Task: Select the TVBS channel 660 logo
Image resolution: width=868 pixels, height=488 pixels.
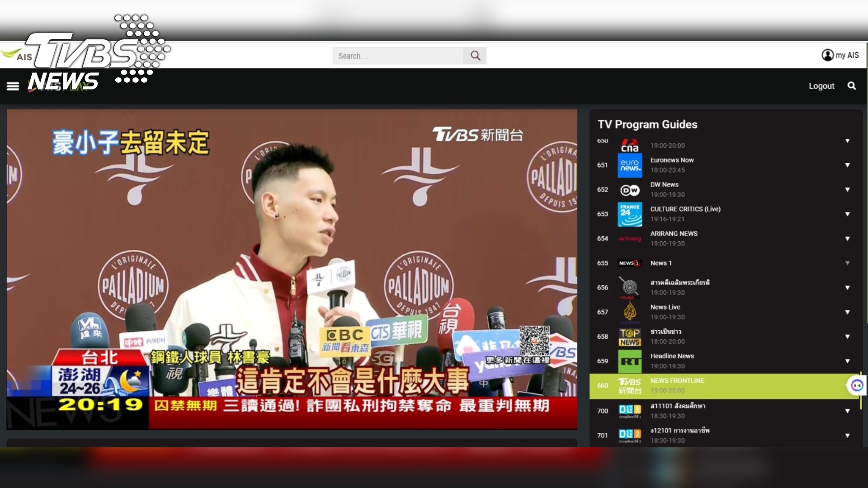Action: pos(630,386)
